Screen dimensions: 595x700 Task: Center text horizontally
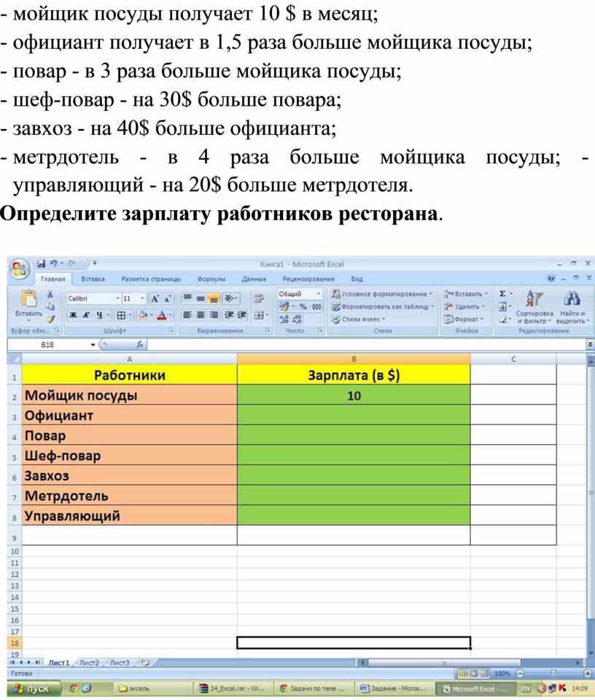pyautogui.click(x=201, y=315)
